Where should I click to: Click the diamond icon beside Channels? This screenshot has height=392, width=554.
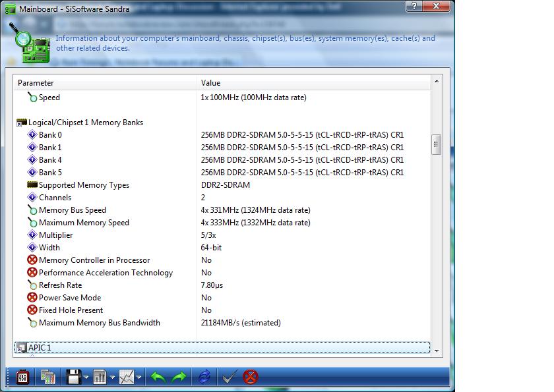32,197
